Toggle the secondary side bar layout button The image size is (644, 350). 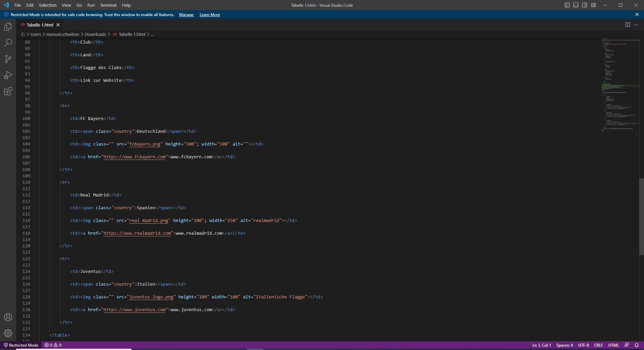tap(585, 5)
